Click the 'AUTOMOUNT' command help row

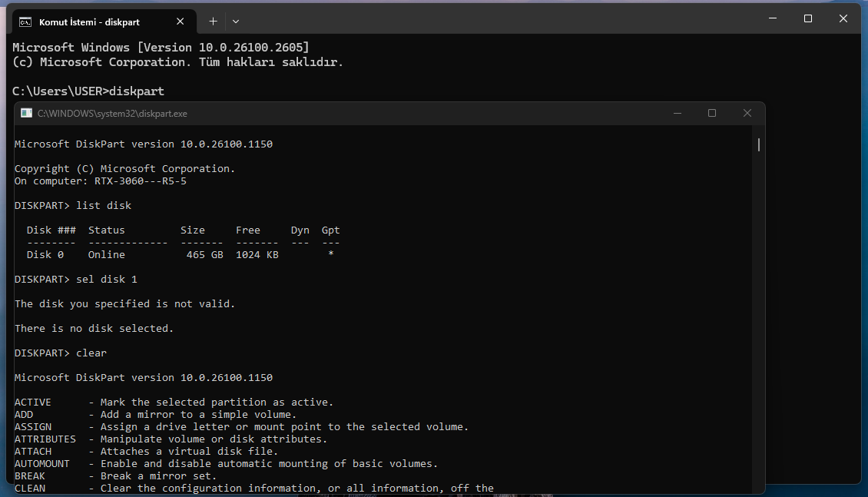tap(227, 464)
